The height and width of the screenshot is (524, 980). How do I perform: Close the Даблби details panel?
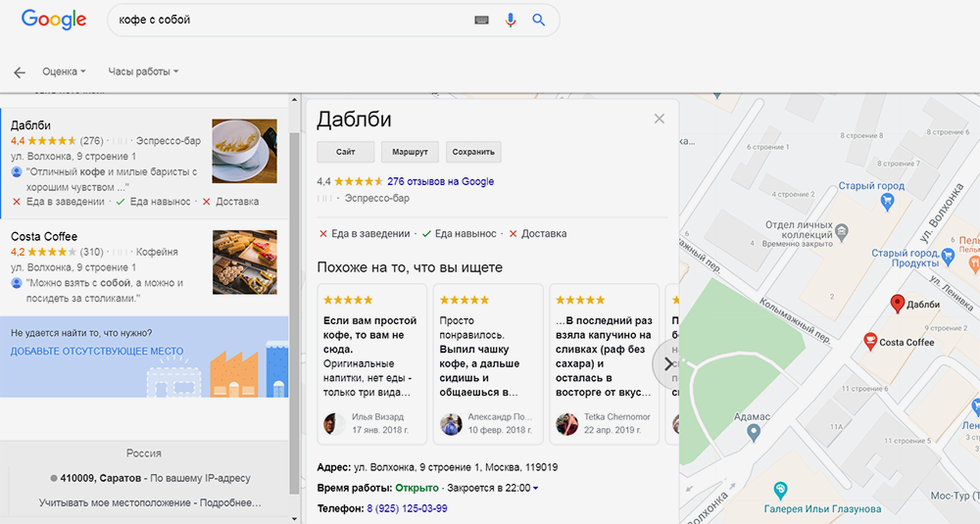tap(659, 119)
